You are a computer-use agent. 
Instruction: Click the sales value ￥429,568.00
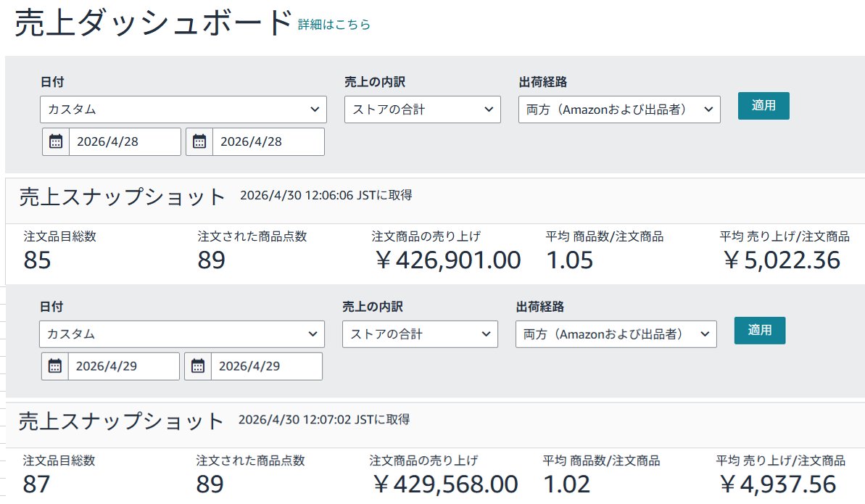click(x=444, y=484)
